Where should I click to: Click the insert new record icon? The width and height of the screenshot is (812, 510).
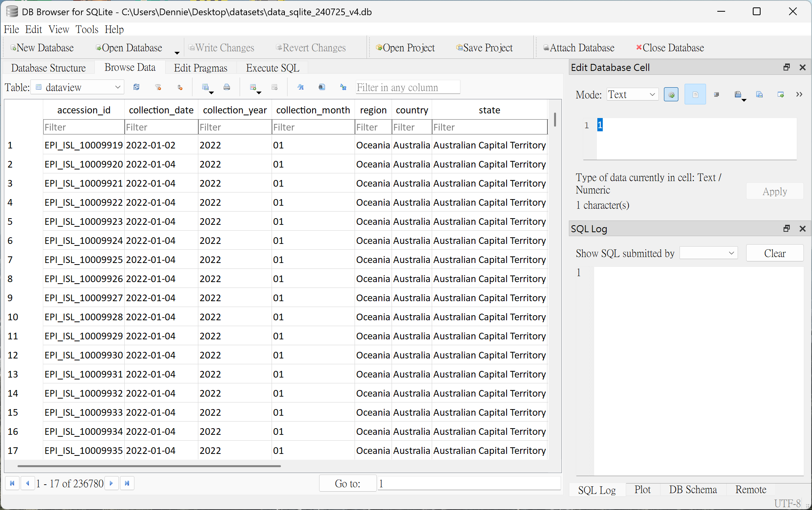[253, 87]
